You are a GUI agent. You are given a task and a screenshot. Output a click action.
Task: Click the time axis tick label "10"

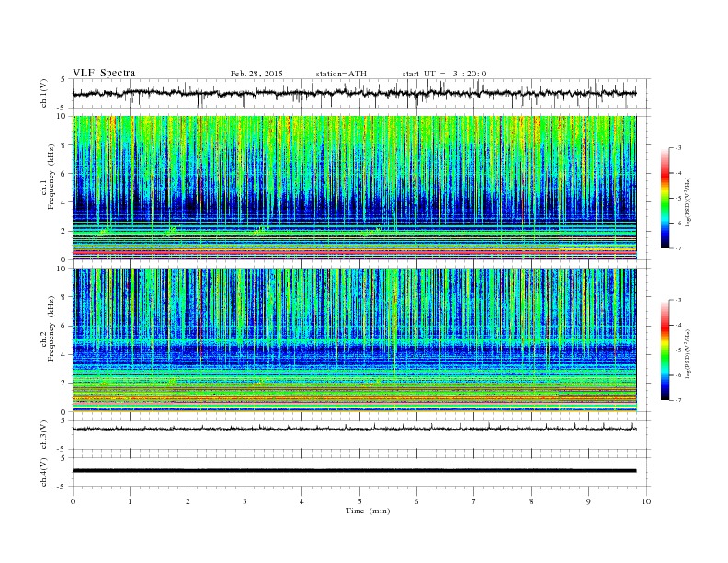(x=646, y=501)
